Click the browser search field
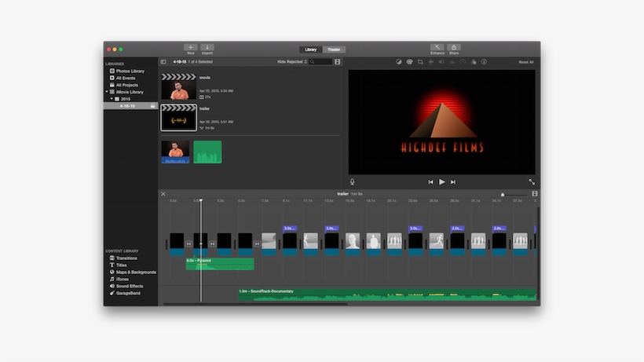This screenshot has height=362, width=644. pos(320,62)
